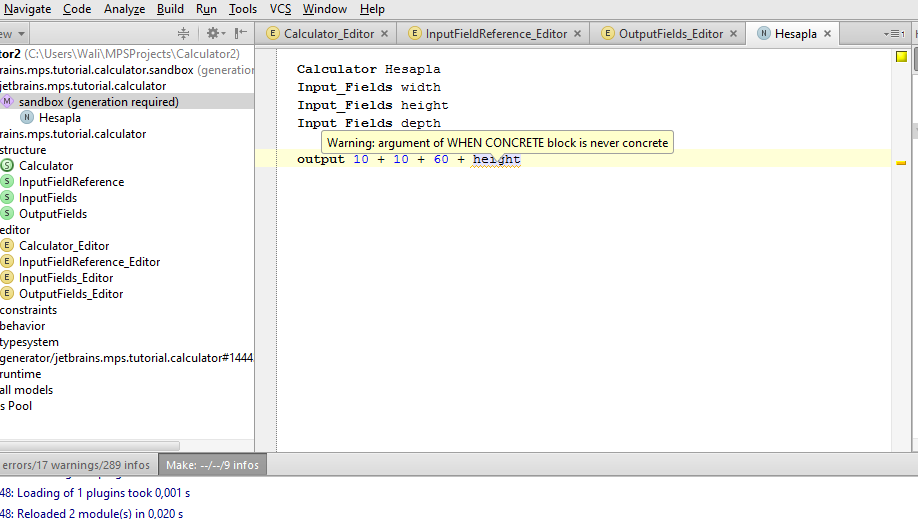Open the Hesapla node in project tree
918x519 pixels.
coord(59,118)
